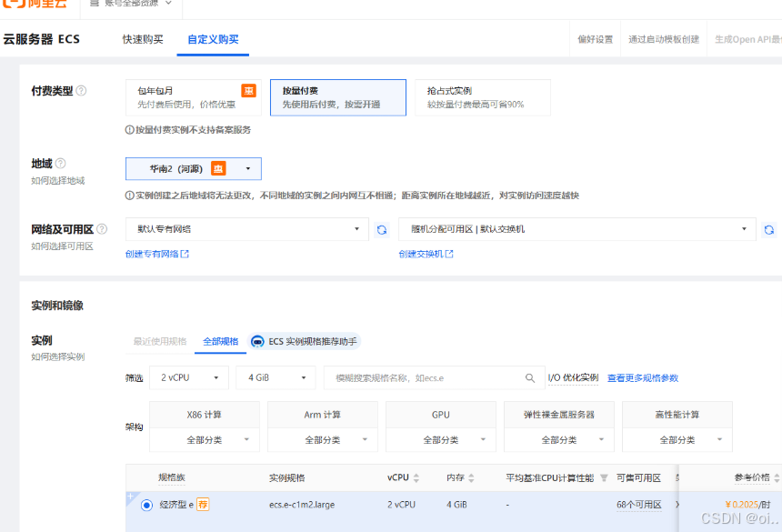Switch to 全部规格 tab
The image size is (782, 532).
pyautogui.click(x=220, y=342)
